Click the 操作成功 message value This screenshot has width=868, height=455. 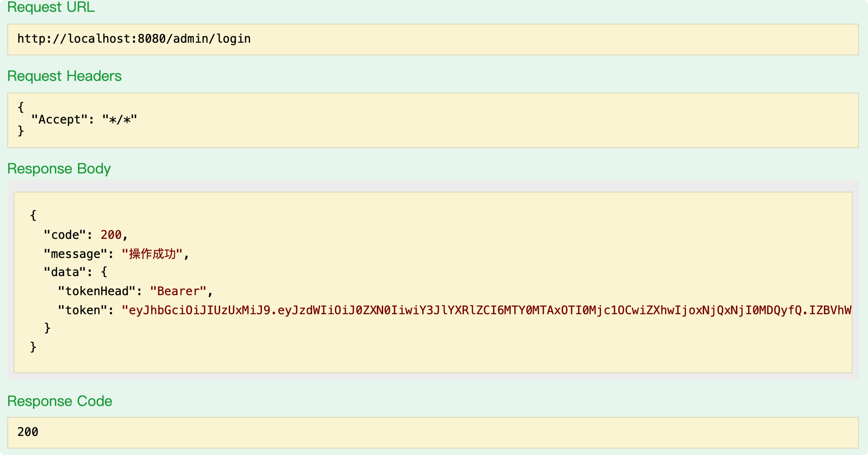pyautogui.click(x=152, y=254)
